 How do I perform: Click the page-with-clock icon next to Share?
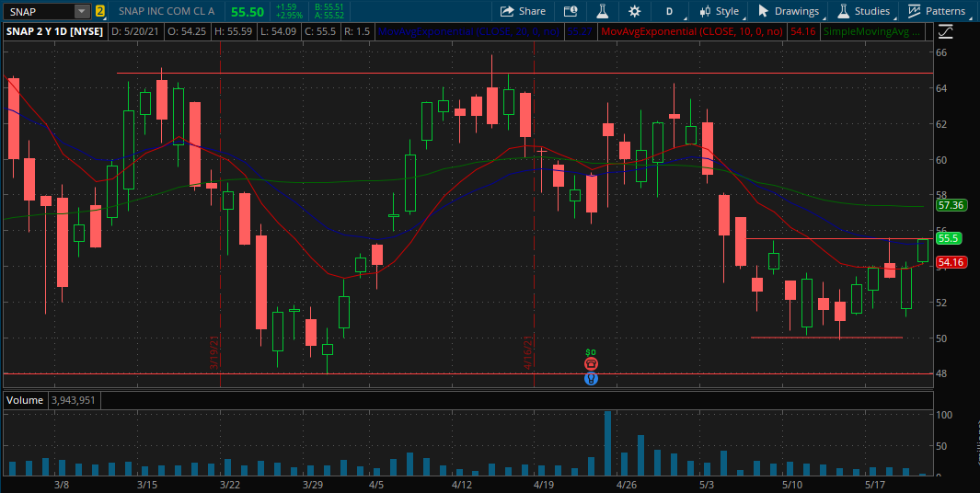(x=570, y=11)
